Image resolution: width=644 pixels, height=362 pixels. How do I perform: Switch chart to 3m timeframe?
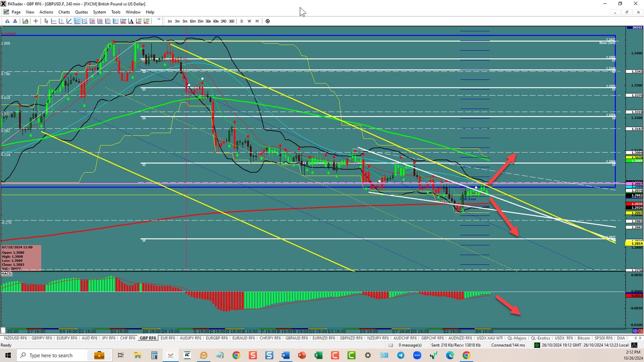(177, 21)
